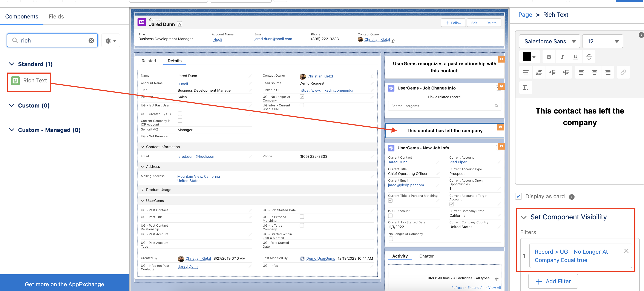Viewport: 644px width, 291px height.
Task: Click the UserGems - Job Change Info gem icon
Action: point(391,88)
